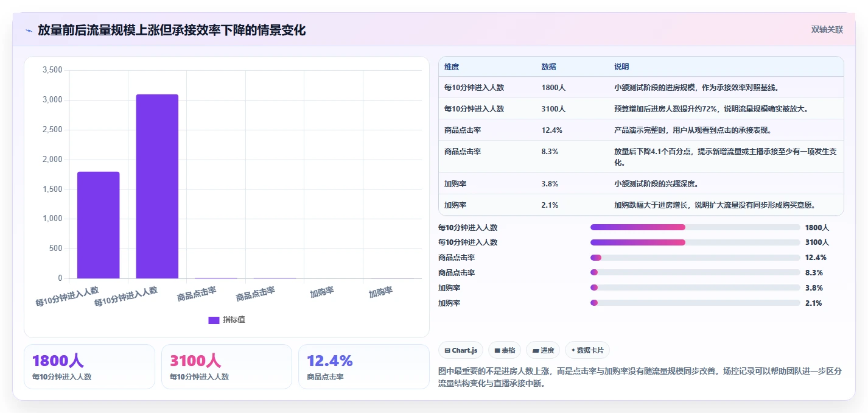Image resolution: width=868 pixels, height=413 pixels.
Task: Click the 1,500 y-axis tick label
Action: [52, 189]
